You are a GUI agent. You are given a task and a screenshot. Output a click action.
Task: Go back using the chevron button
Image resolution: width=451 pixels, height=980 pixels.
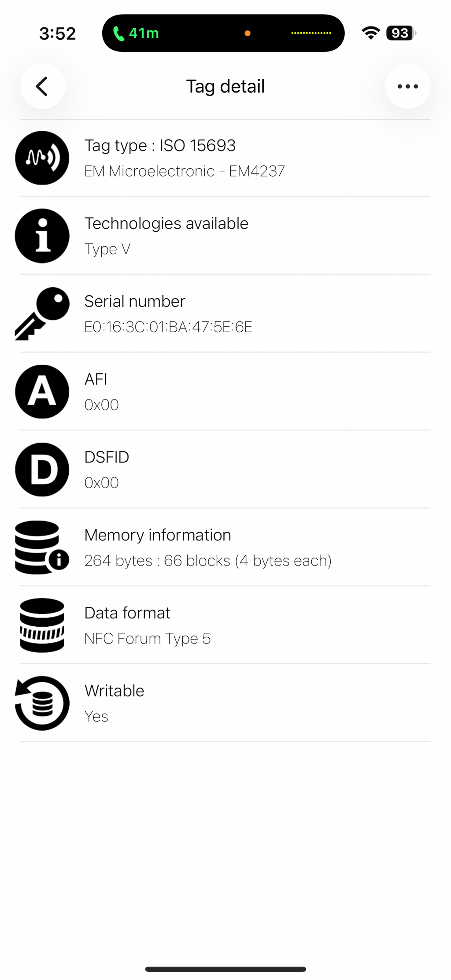(43, 86)
